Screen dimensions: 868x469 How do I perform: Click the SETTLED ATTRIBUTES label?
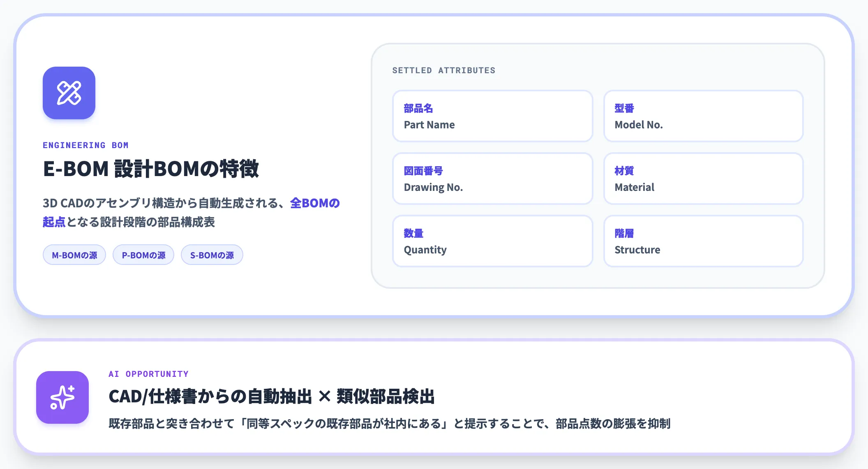[x=444, y=70]
